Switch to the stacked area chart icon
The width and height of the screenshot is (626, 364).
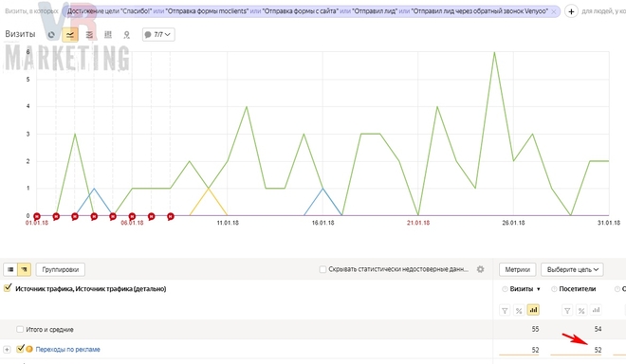[x=89, y=35]
